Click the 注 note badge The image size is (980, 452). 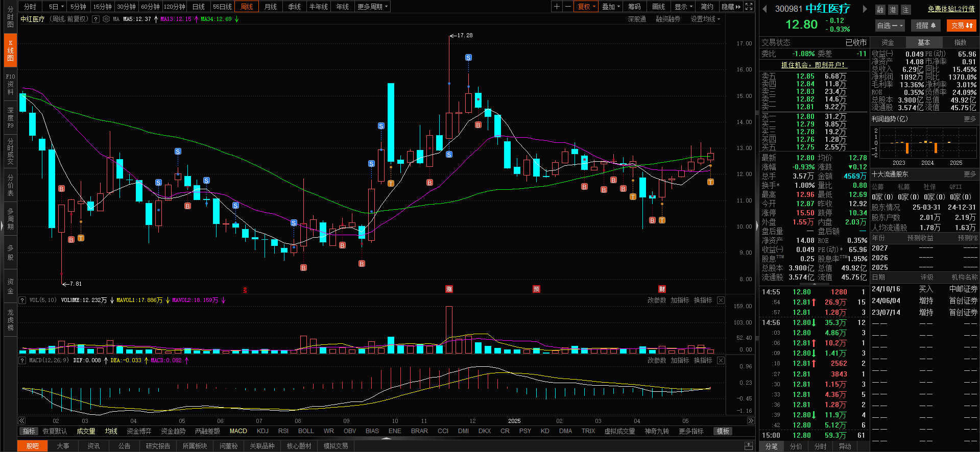(905, 10)
